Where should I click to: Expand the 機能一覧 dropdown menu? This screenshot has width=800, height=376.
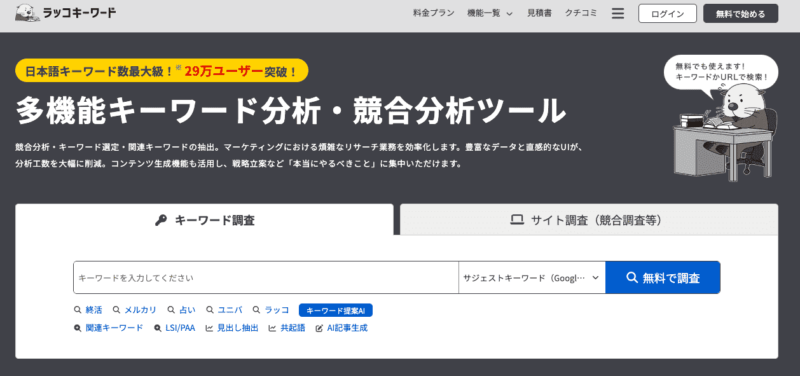[490, 13]
